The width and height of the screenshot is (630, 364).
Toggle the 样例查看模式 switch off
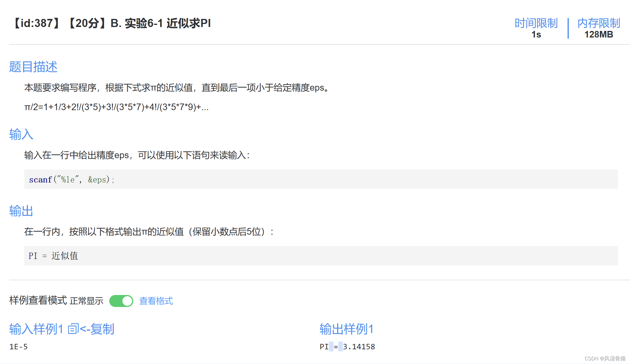coord(121,301)
